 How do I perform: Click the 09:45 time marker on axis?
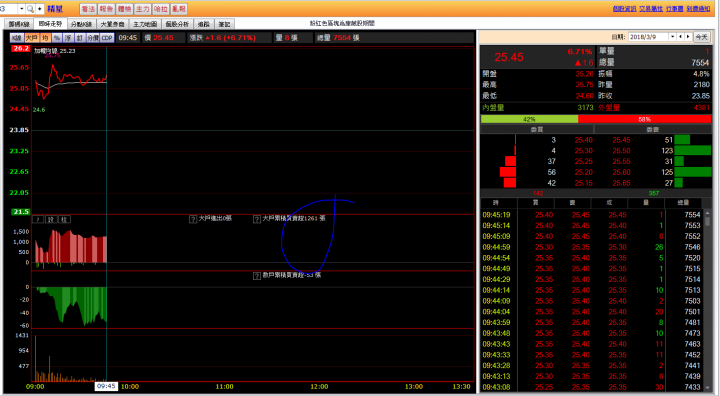click(106, 386)
